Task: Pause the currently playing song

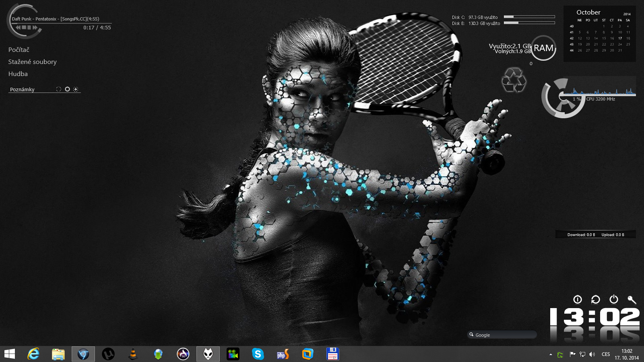Action: (x=29, y=27)
